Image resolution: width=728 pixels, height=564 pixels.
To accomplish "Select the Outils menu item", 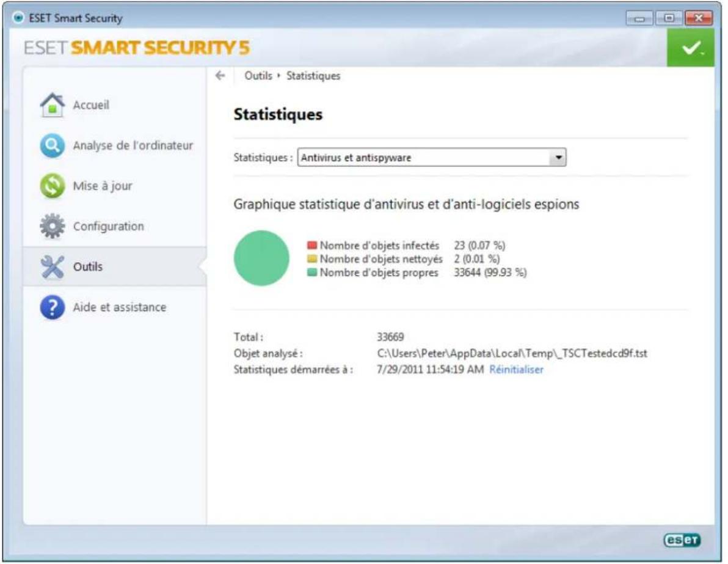I will point(115,266).
